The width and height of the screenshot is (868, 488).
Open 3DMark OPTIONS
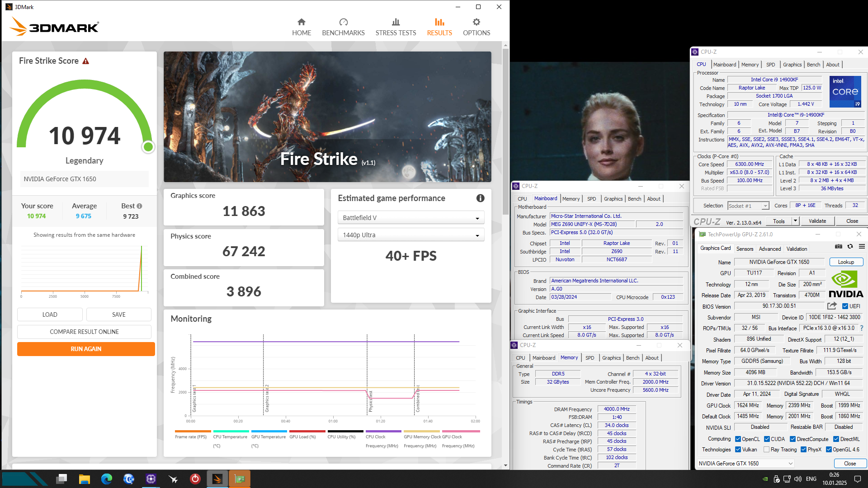(476, 27)
